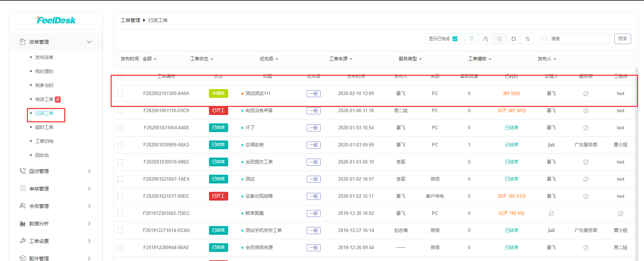Image resolution: width=644 pixels, height=261 pixels.
Task: Collapse the 派单管理 menu chevron
Action: pyautogui.click(x=89, y=42)
